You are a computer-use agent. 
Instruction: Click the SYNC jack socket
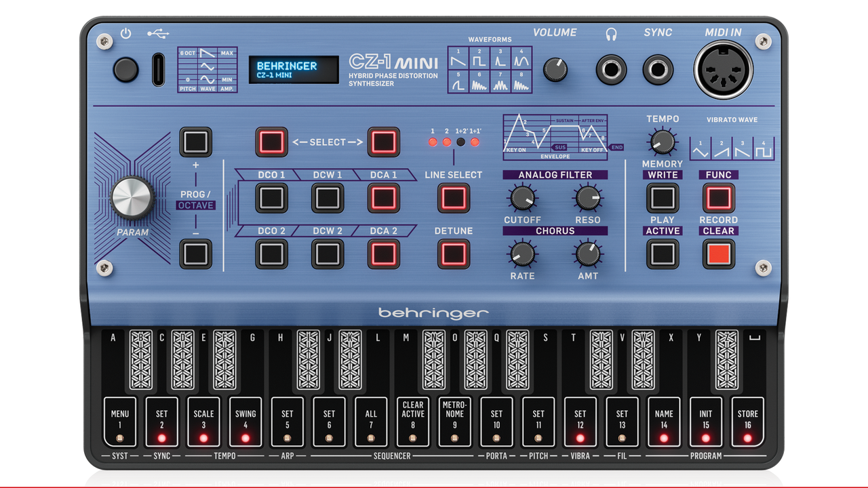coord(658,70)
